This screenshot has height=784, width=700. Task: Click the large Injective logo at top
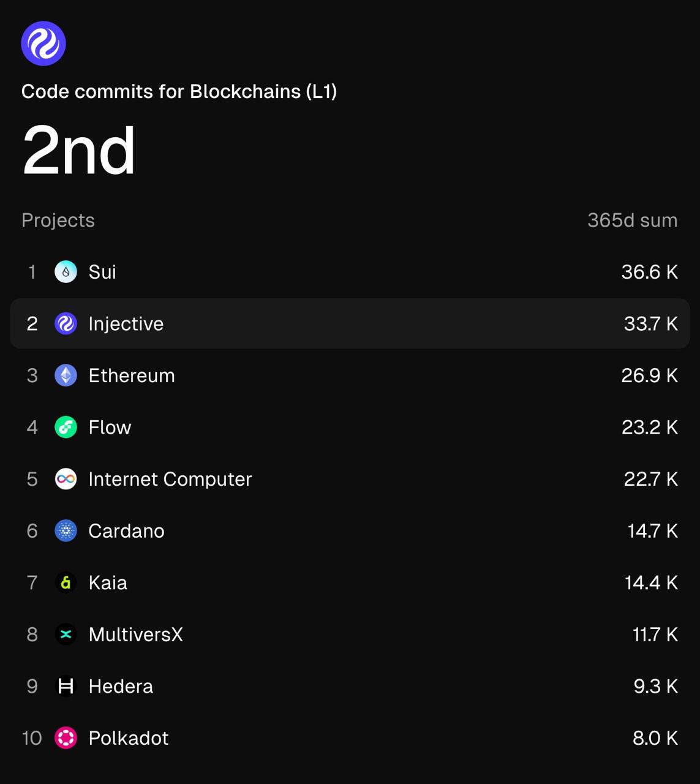tap(43, 43)
